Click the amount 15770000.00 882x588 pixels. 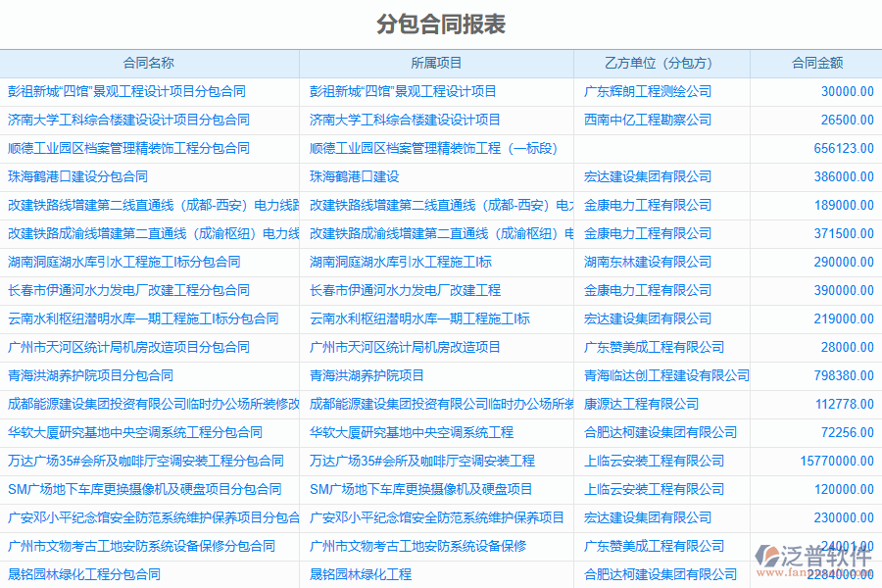pyautogui.click(x=837, y=461)
